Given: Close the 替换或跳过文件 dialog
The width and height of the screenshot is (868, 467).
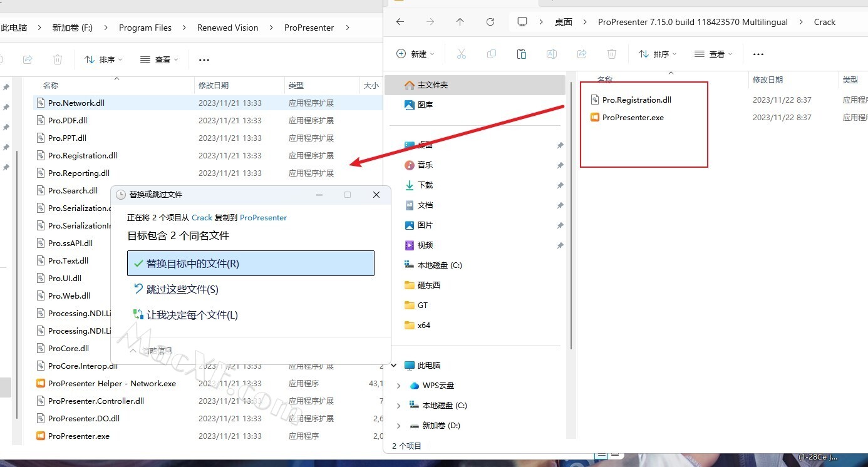Looking at the screenshot, I should coord(376,195).
